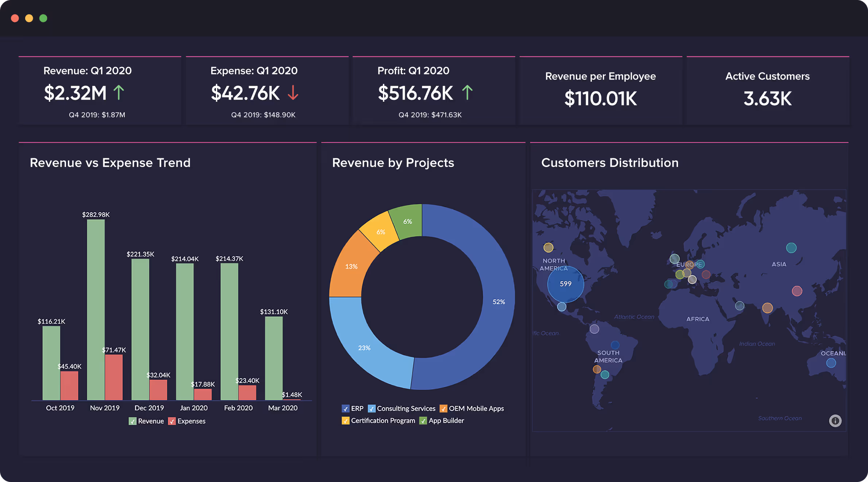Click the map info icon

(835, 421)
